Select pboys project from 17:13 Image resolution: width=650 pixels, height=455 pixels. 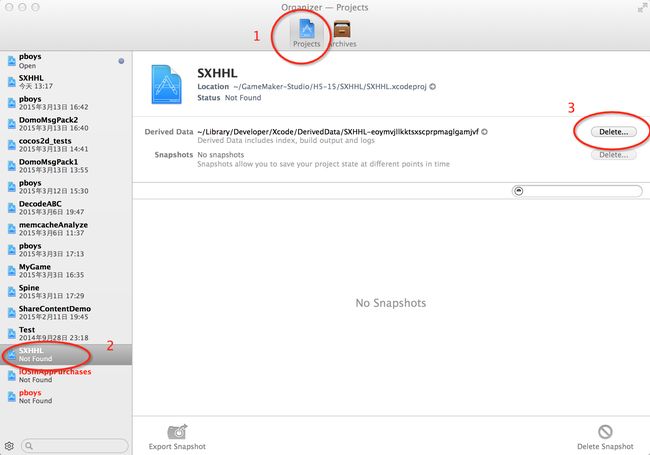66,249
